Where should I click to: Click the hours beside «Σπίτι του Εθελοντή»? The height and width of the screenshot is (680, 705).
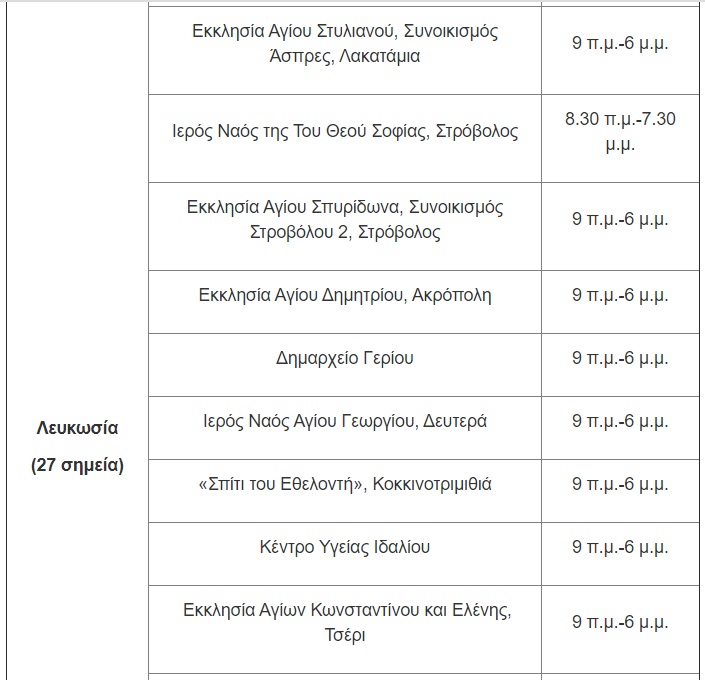point(620,484)
